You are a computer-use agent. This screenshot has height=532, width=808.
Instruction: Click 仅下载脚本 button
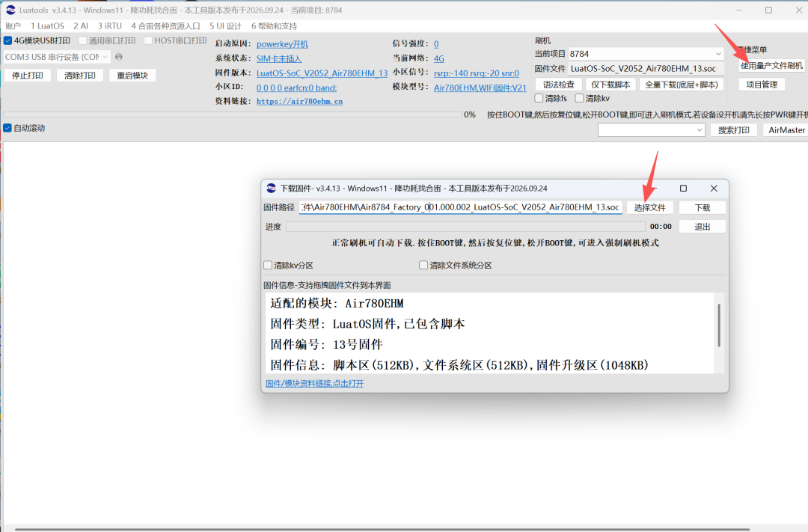(x=610, y=85)
